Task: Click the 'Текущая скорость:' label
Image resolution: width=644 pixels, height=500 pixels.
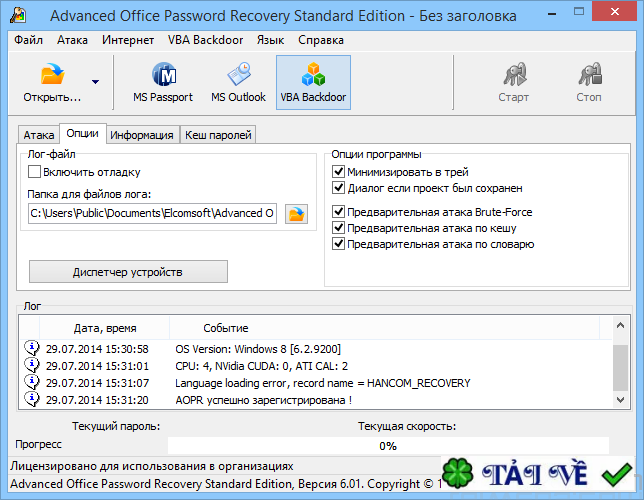Action: coord(407,426)
